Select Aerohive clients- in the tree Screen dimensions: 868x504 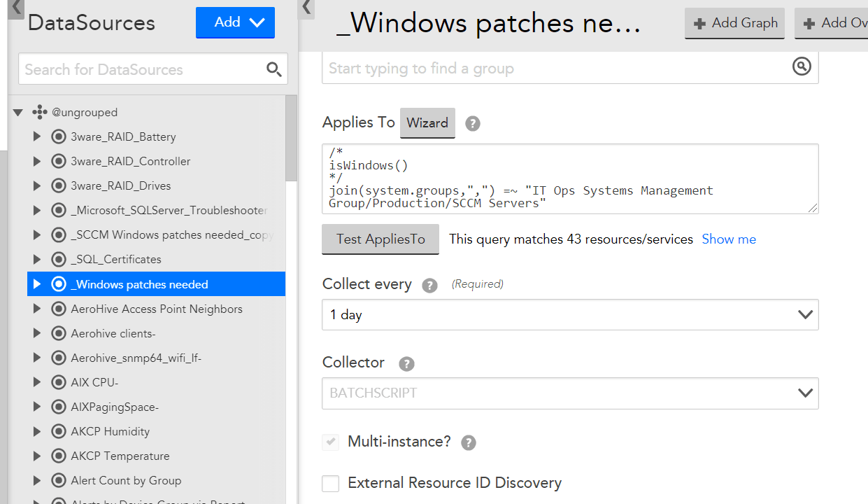point(113,333)
